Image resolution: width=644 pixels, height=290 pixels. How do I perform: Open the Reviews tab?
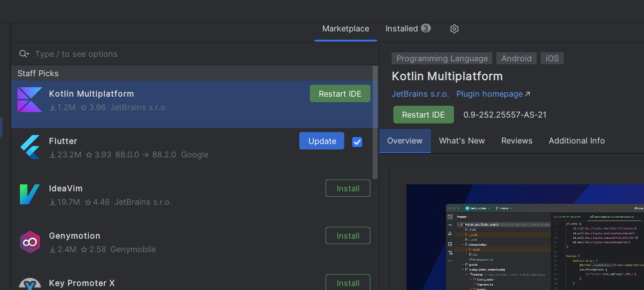click(516, 141)
